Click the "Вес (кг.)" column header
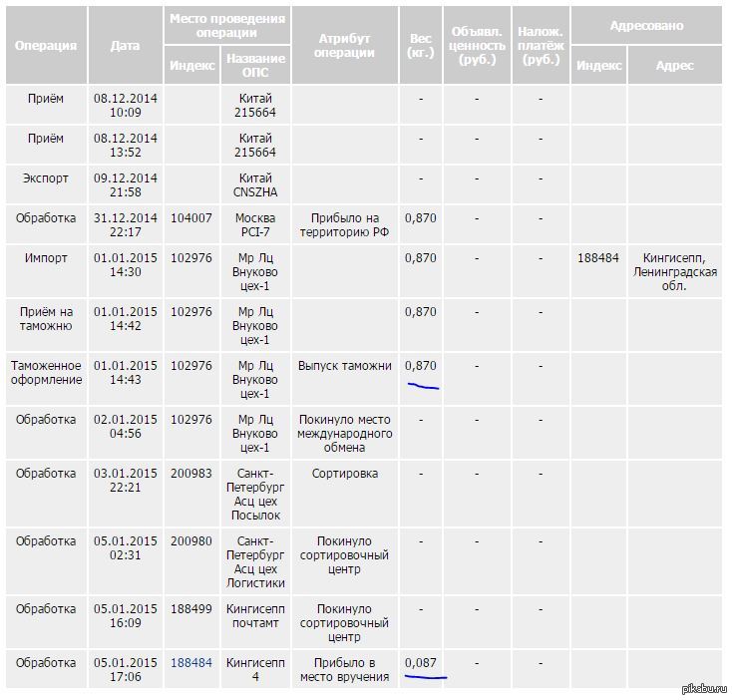Image resolution: width=732 pixels, height=700 pixels. [x=421, y=46]
